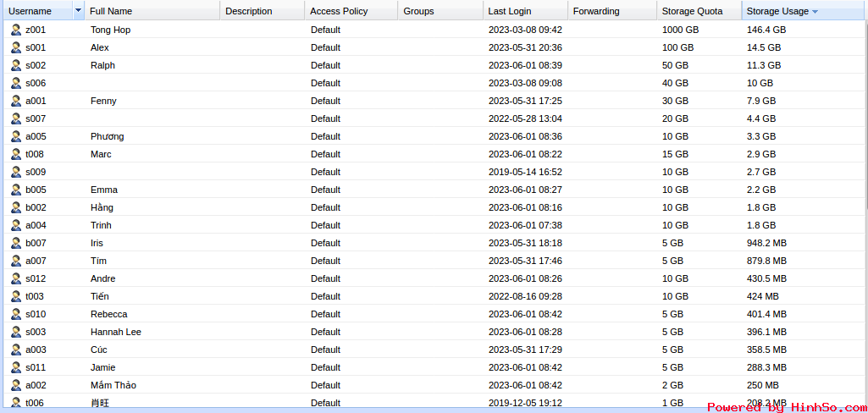The image size is (868, 413).
Task: Select the Groups column header
Action: coord(418,11)
